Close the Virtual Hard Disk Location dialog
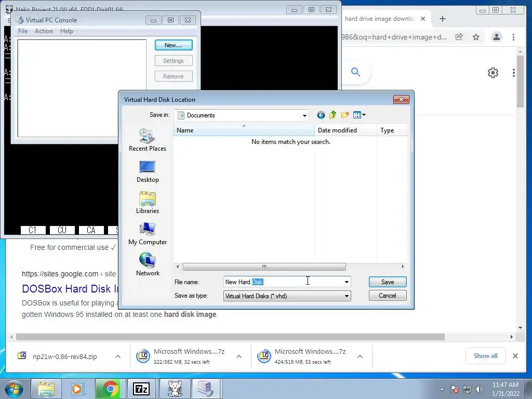Screen dimensions: 532x399 (x=401, y=99)
